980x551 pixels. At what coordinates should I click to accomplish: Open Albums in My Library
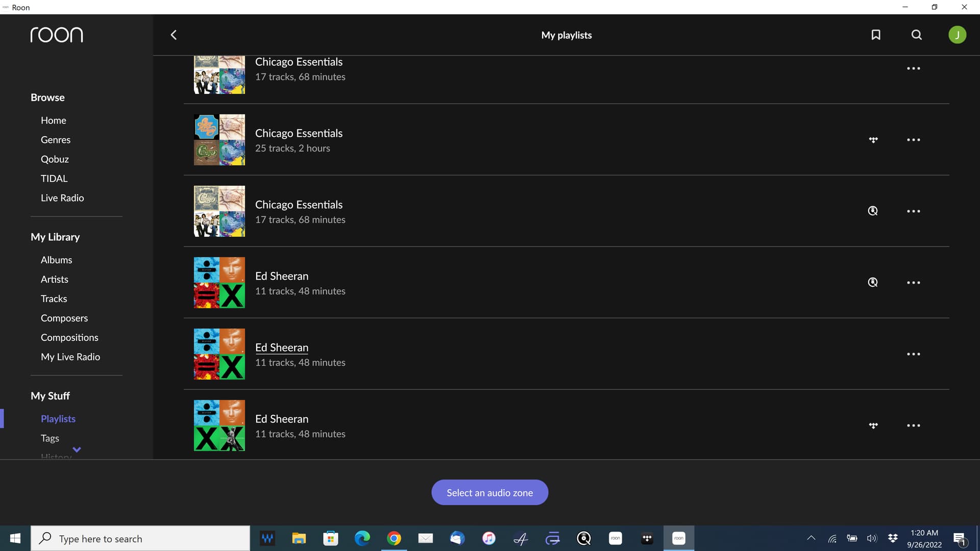tap(56, 260)
